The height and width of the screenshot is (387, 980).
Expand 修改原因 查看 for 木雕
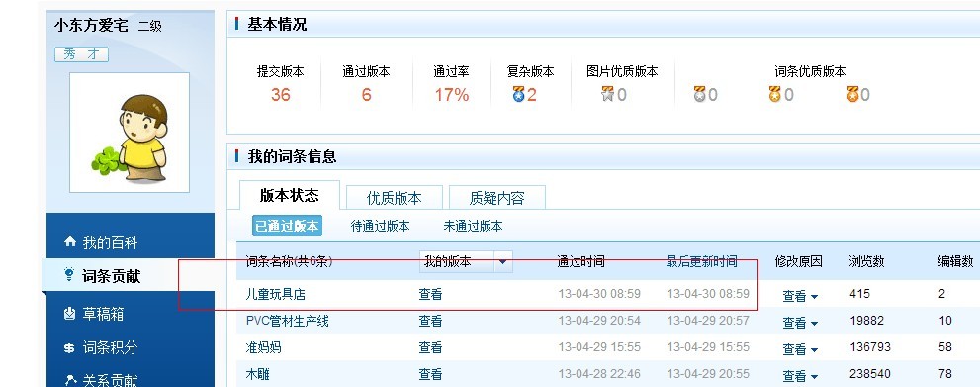click(800, 376)
